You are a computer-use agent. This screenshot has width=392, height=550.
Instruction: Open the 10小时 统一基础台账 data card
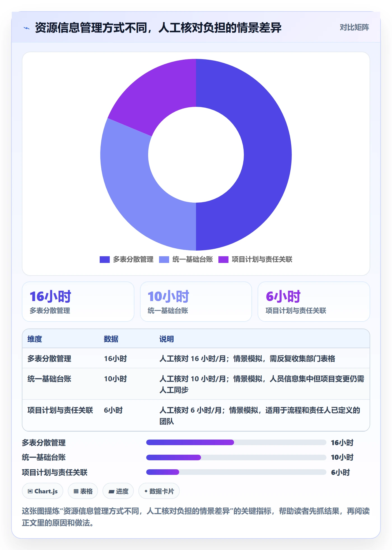196,302
